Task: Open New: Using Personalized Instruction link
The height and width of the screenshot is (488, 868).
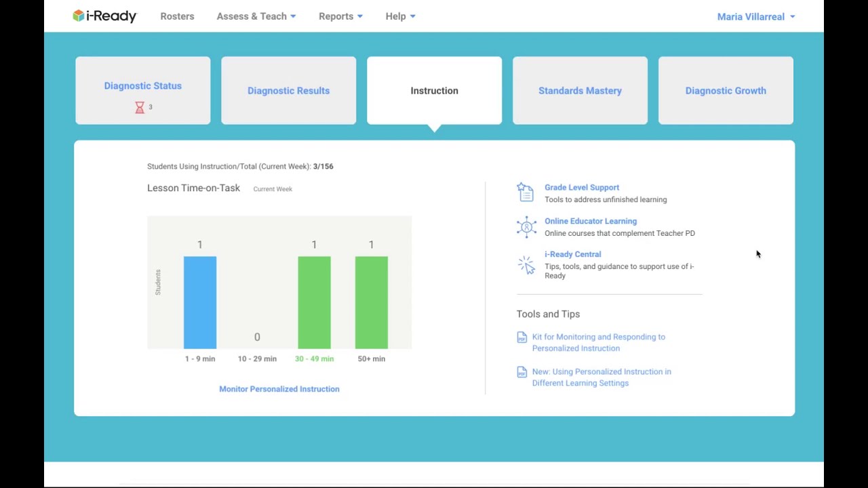Action: 601,378
